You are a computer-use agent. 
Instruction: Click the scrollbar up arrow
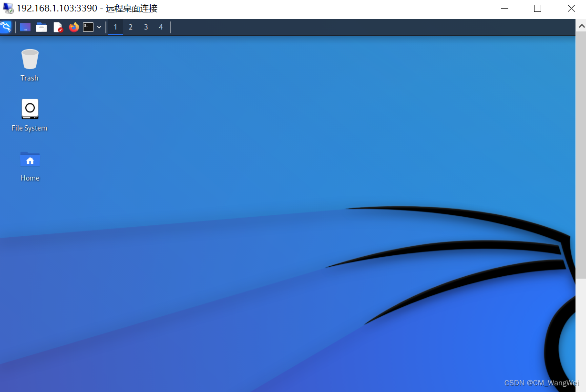(581, 26)
